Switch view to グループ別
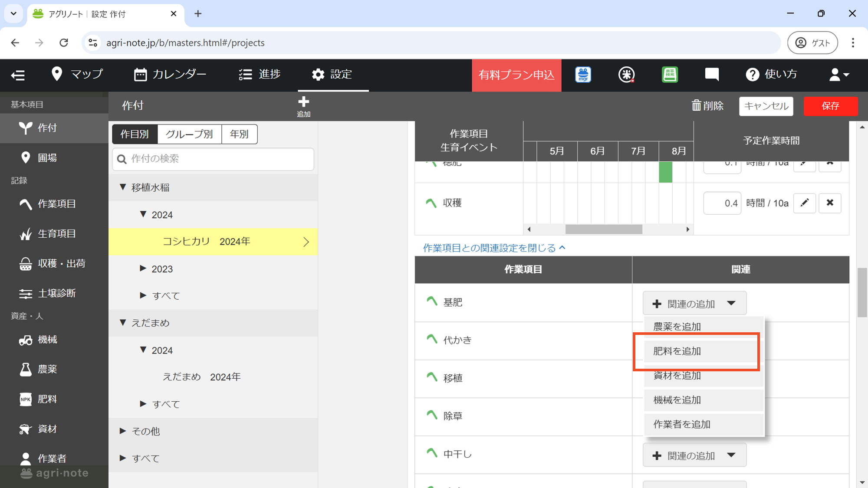 [189, 134]
